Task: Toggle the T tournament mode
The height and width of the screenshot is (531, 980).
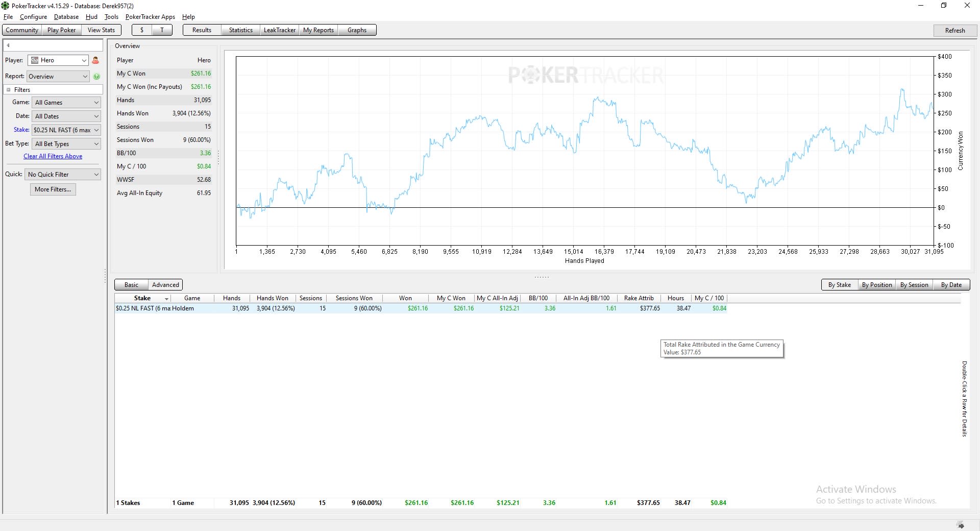Action: (162, 30)
